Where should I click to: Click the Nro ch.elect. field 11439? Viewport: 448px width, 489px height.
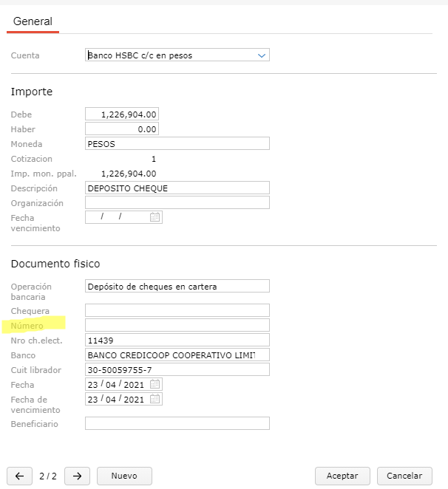pyautogui.click(x=177, y=340)
